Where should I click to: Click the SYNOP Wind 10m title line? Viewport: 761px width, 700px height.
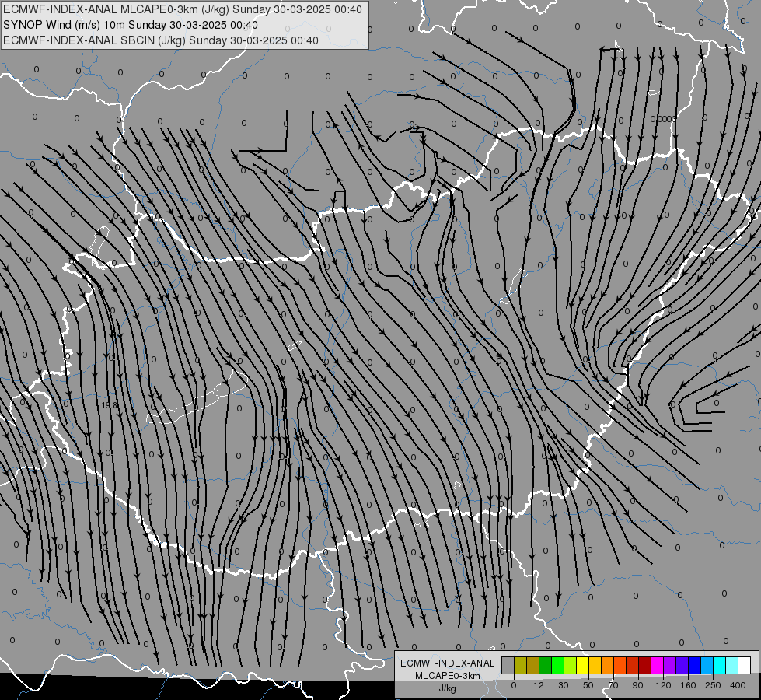(130, 25)
